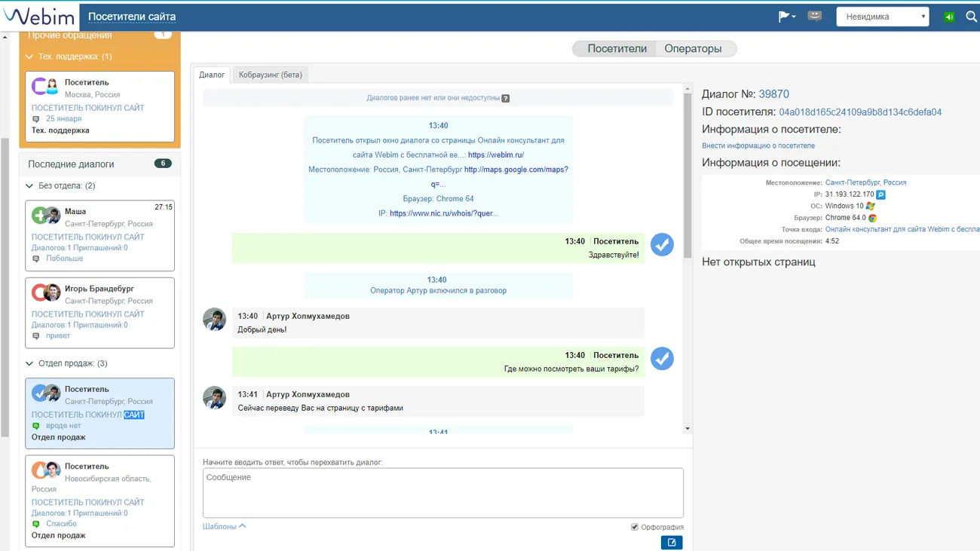Image resolution: width=980 pixels, height=551 pixels.
Task: Click the help icon after 'Диалогов ранее нет'
Action: click(x=506, y=99)
